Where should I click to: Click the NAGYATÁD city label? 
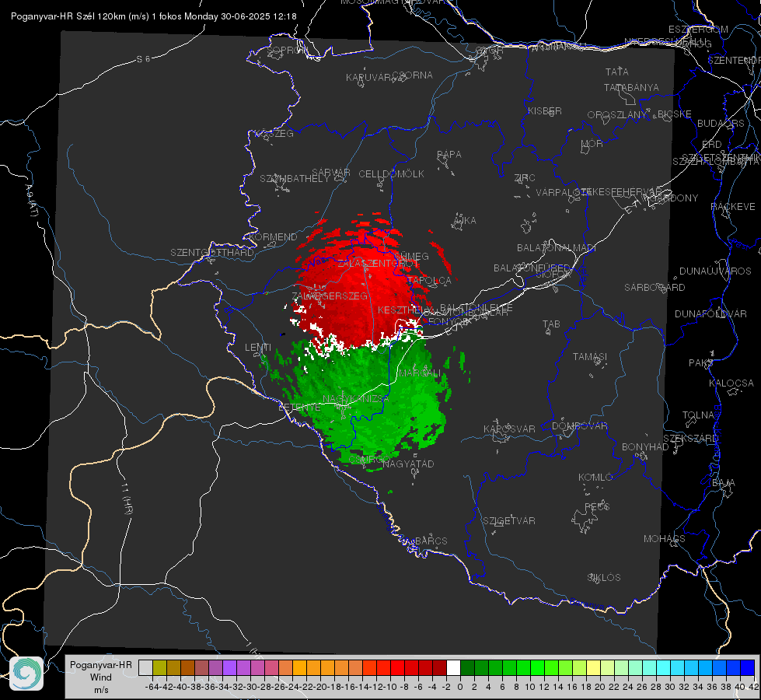(408, 464)
